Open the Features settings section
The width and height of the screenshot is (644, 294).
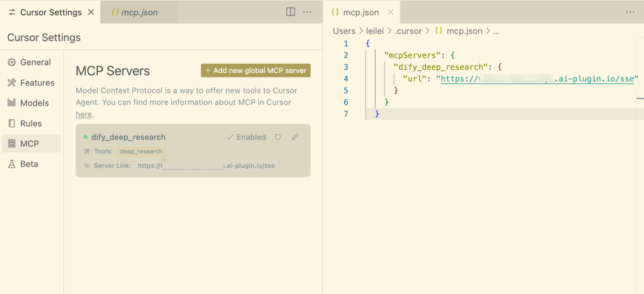coord(37,83)
